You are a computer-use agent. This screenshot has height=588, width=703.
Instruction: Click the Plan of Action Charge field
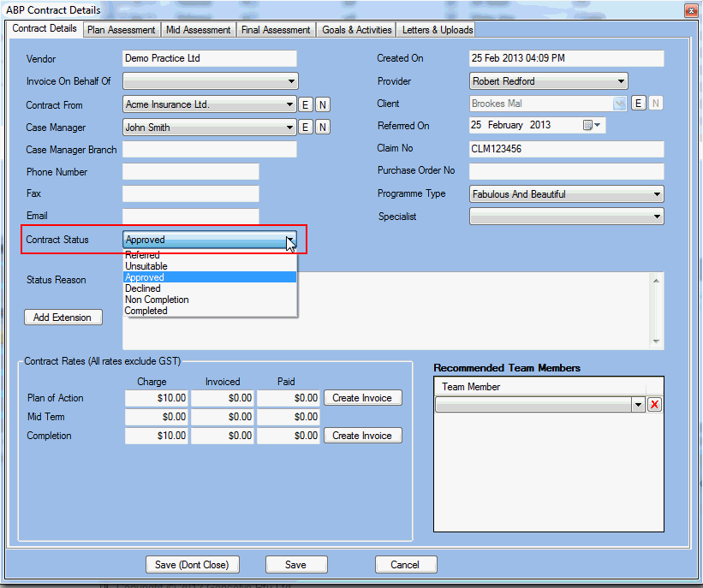coord(157,398)
